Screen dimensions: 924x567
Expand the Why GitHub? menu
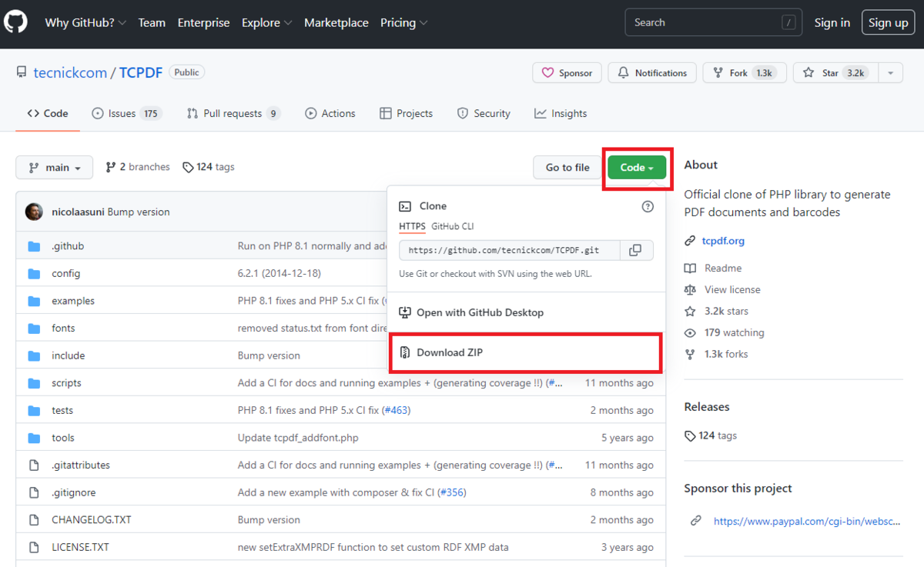coord(85,23)
